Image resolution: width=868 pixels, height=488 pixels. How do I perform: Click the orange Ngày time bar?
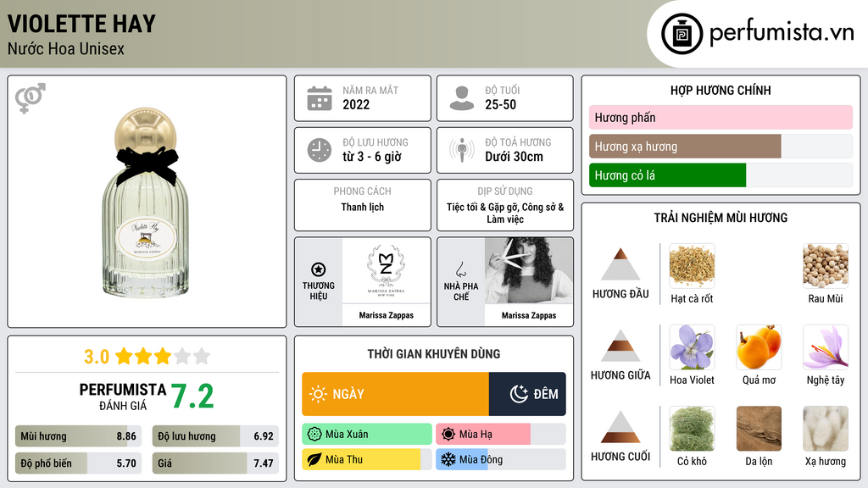point(395,394)
